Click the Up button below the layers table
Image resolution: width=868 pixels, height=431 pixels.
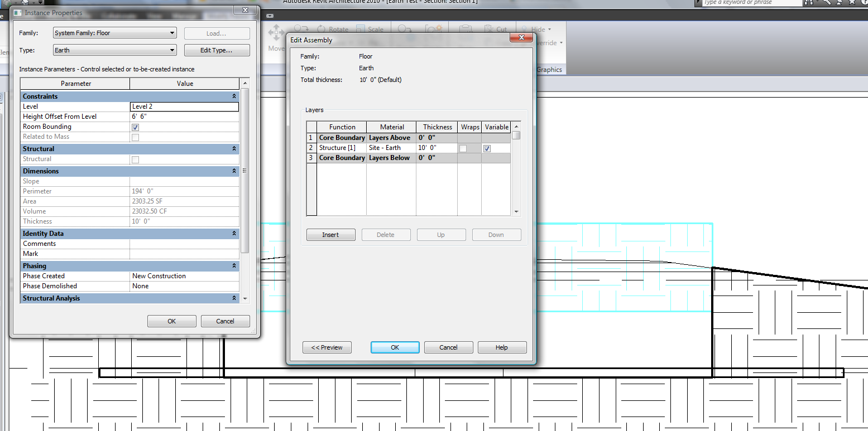(x=441, y=235)
